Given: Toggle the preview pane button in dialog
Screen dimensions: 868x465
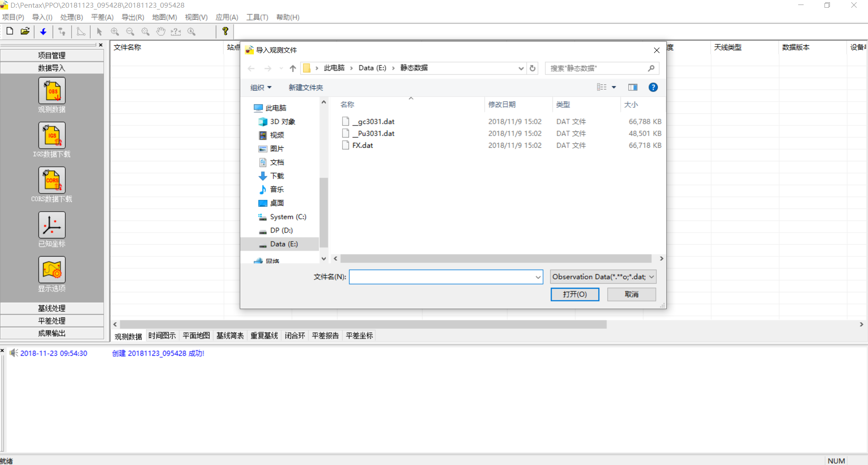Looking at the screenshot, I should (x=632, y=87).
